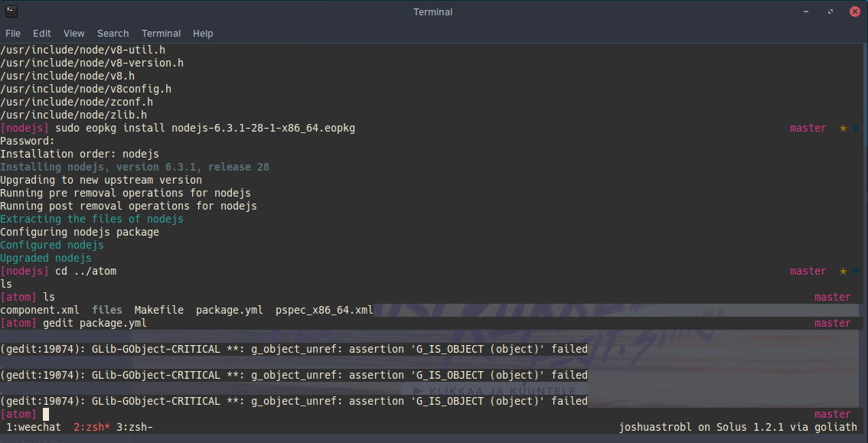Viewport: 868px width, 443px height.
Task: Click 'Extracting the files of nodejs' line
Action: (92, 219)
